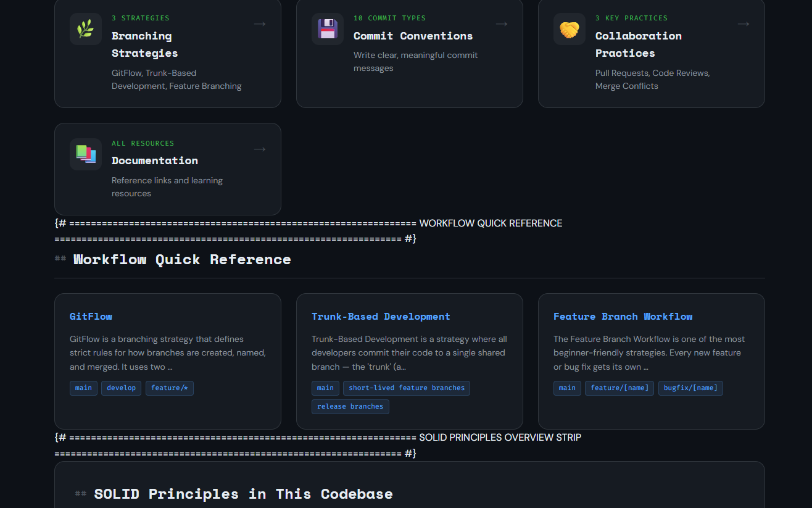
Task: Click the 3 STRATEGIES label
Action: (141, 18)
